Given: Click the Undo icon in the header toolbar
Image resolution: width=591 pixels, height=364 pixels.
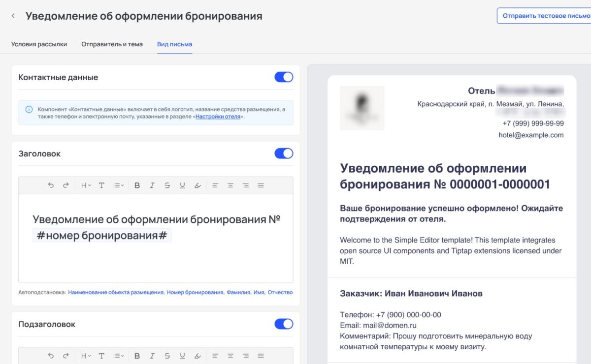Looking at the screenshot, I should 51,185.
